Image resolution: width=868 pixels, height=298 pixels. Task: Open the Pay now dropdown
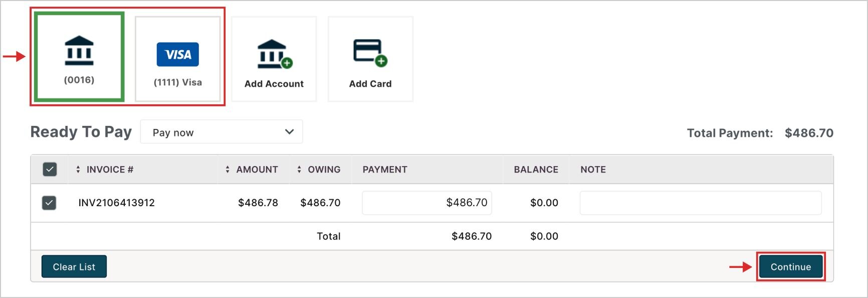(x=221, y=132)
